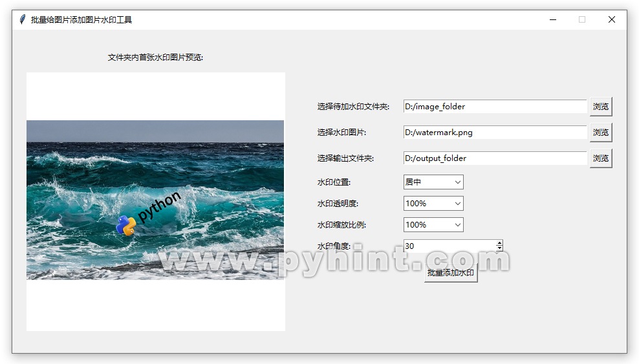Click the ocean wave preview image

click(155, 200)
